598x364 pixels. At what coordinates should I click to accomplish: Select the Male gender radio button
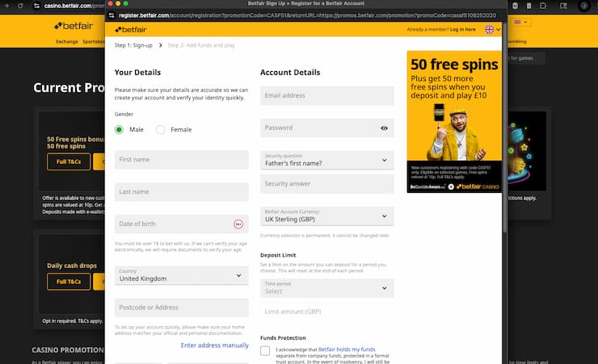click(119, 130)
